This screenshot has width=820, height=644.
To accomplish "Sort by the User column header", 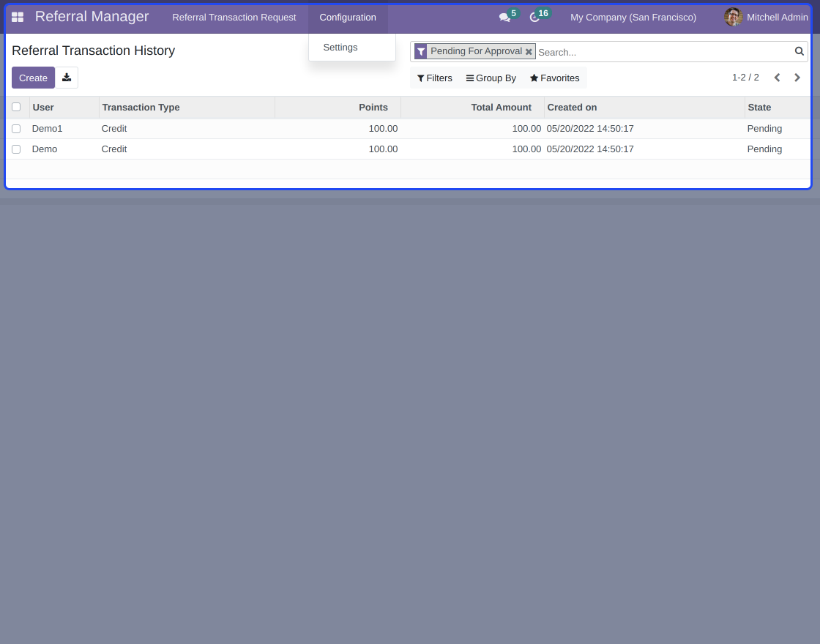I will pos(64,107).
